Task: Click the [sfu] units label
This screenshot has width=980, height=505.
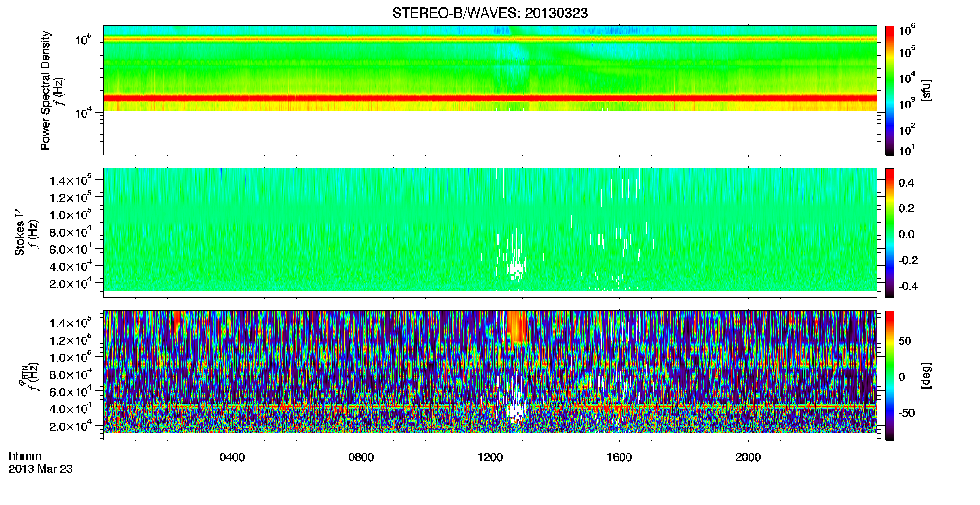Action: 926,91
